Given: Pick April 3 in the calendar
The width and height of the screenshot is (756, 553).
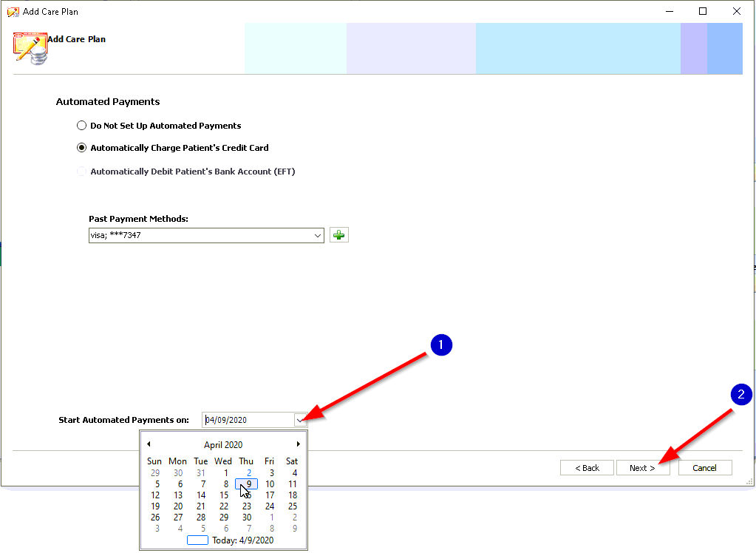Looking at the screenshot, I should pos(271,473).
